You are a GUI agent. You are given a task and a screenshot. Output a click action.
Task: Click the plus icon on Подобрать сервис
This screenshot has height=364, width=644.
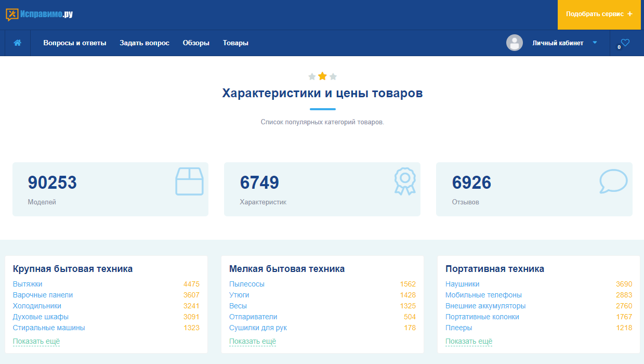[630, 14]
